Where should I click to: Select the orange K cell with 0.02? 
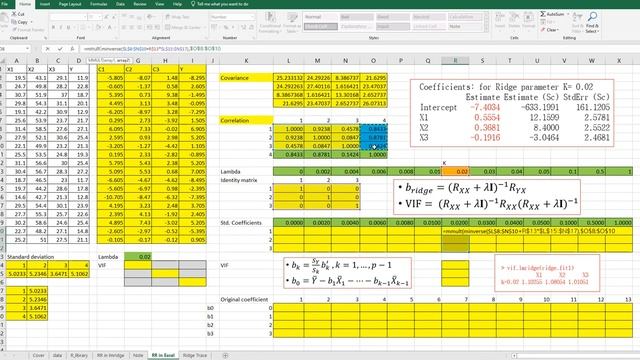click(455, 171)
